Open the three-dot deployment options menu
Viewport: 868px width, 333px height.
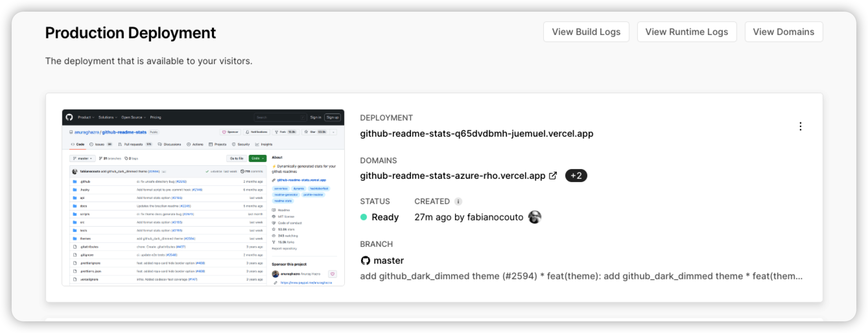[800, 126]
